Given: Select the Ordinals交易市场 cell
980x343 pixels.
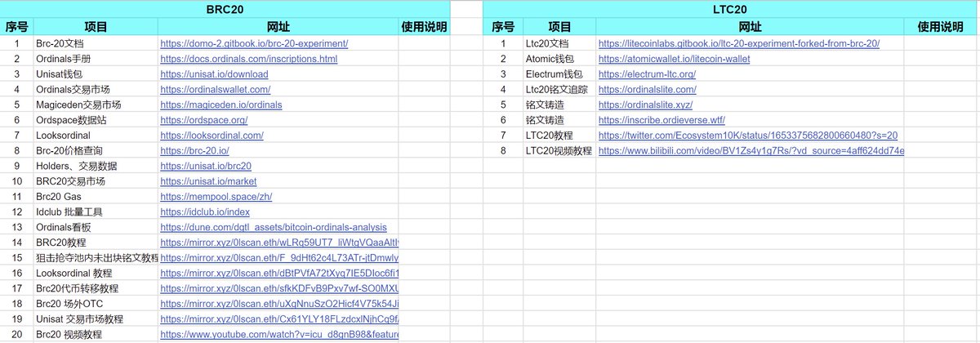Looking at the screenshot, I should pos(96,89).
